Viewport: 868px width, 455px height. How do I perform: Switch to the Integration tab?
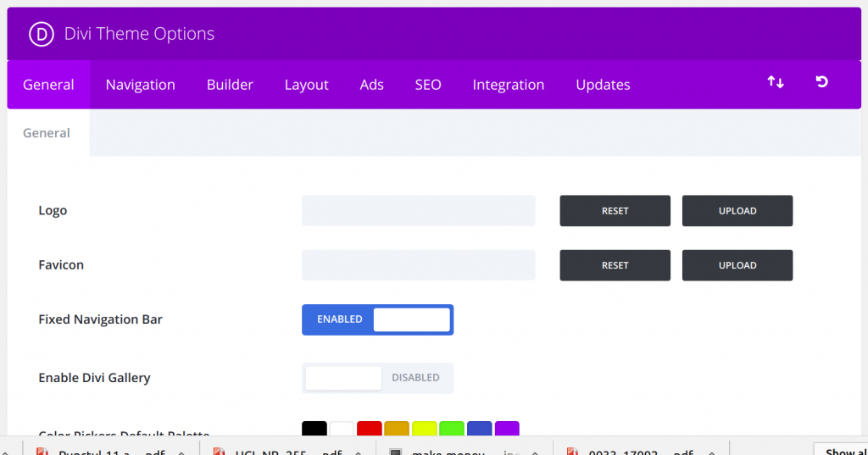[509, 85]
